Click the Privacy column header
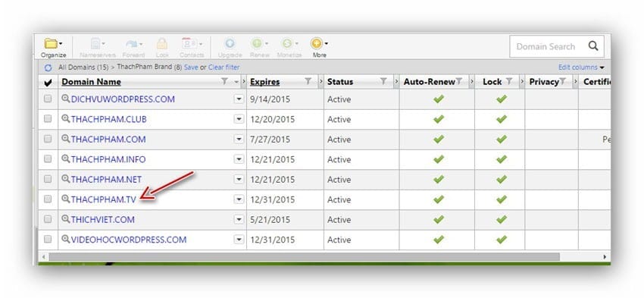Screen dimensions: 644x298 coord(544,82)
